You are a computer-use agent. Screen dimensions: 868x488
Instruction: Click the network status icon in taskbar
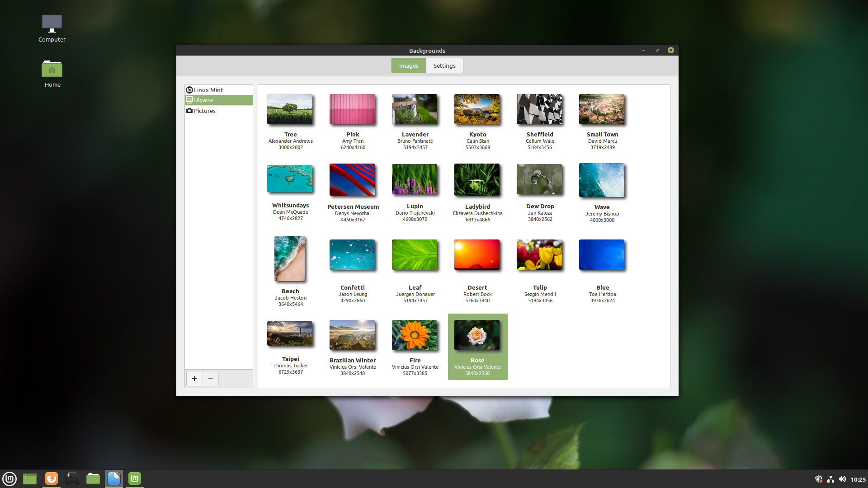click(x=830, y=478)
